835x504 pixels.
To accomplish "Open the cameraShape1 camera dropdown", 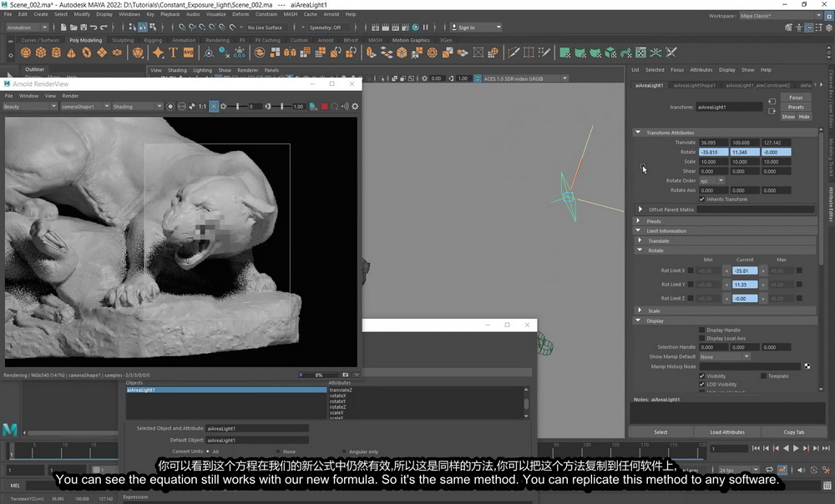I will (84, 107).
